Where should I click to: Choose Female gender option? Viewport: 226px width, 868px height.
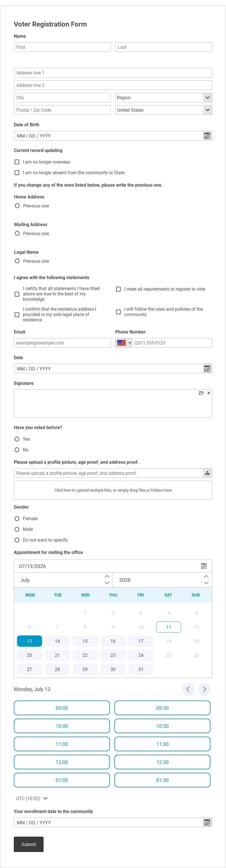click(x=17, y=519)
